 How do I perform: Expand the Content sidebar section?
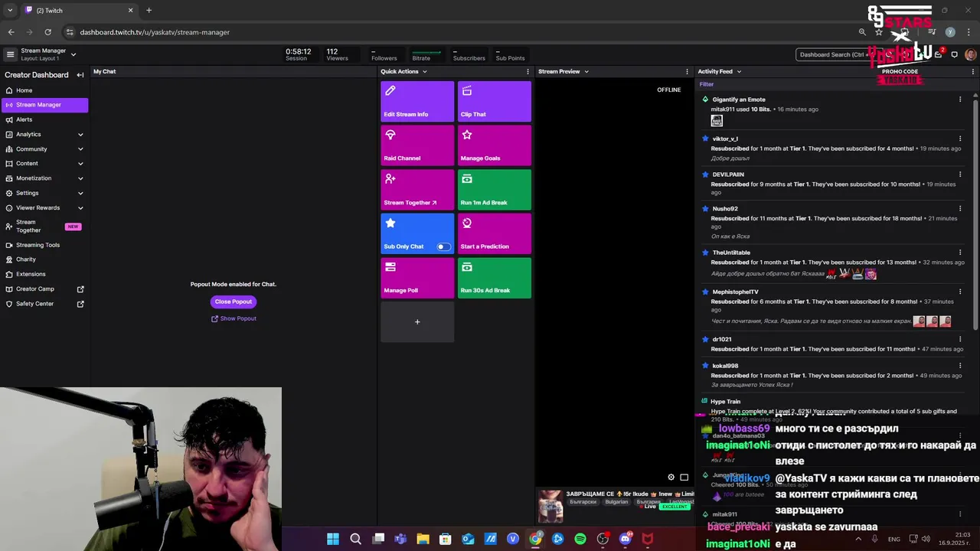80,164
